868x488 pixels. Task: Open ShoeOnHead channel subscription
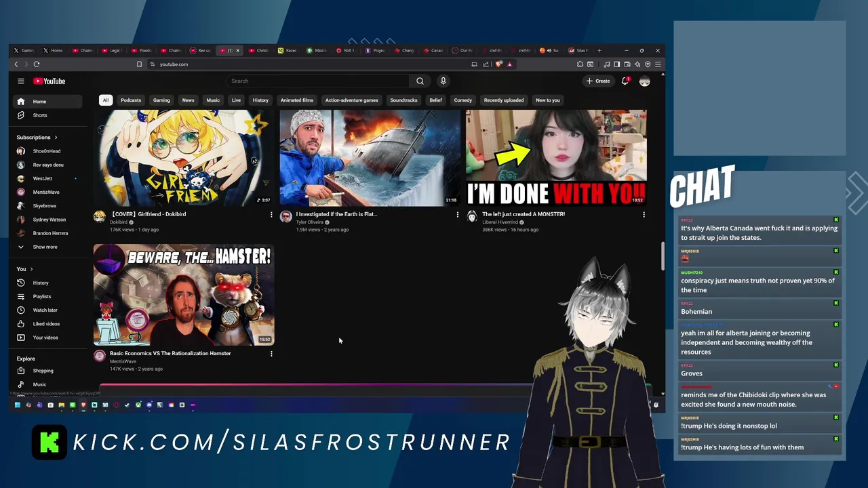[47, 151]
